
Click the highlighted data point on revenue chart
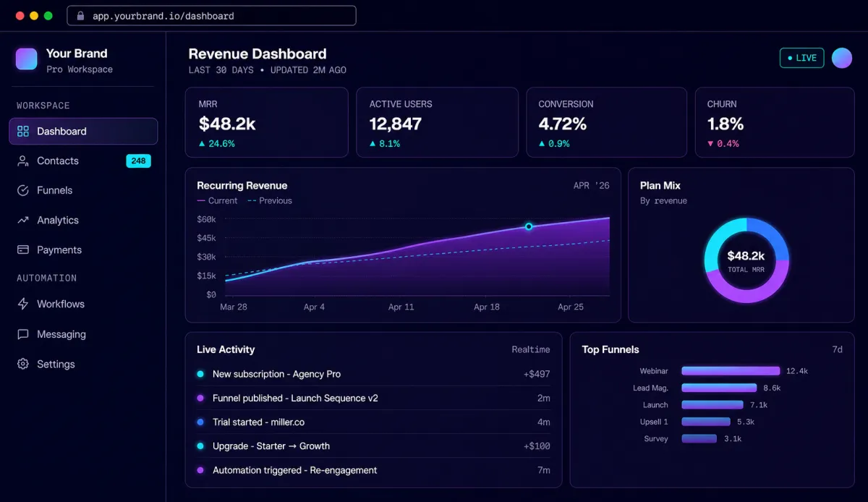[x=529, y=226]
